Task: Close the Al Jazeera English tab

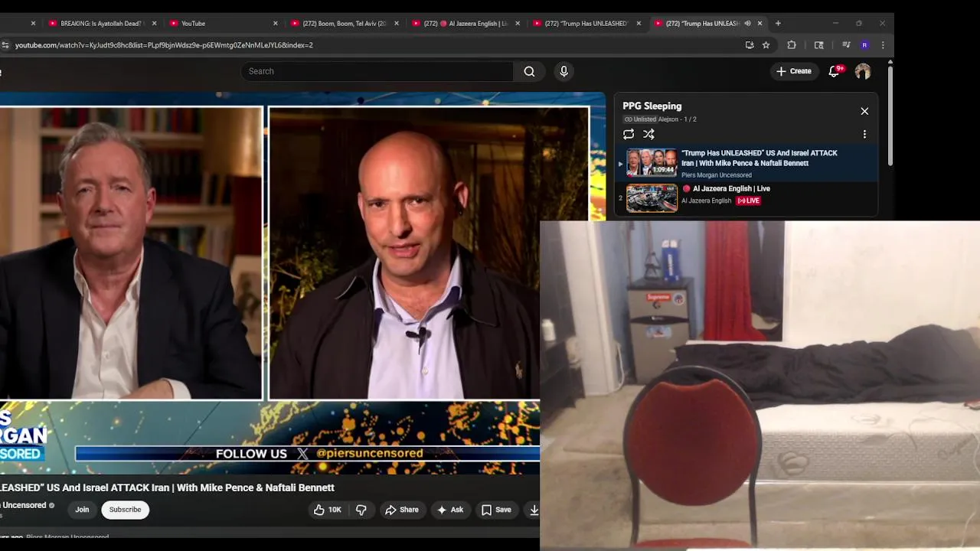Action: coord(518,23)
